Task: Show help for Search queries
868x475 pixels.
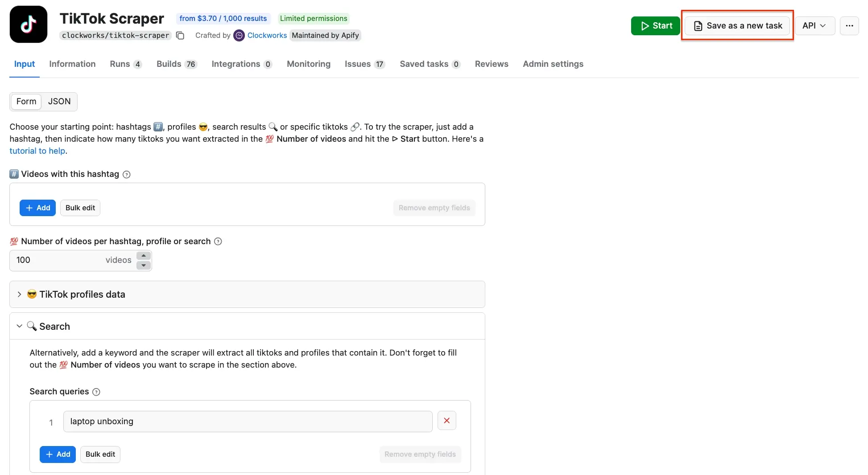Action: click(x=96, y=392)
